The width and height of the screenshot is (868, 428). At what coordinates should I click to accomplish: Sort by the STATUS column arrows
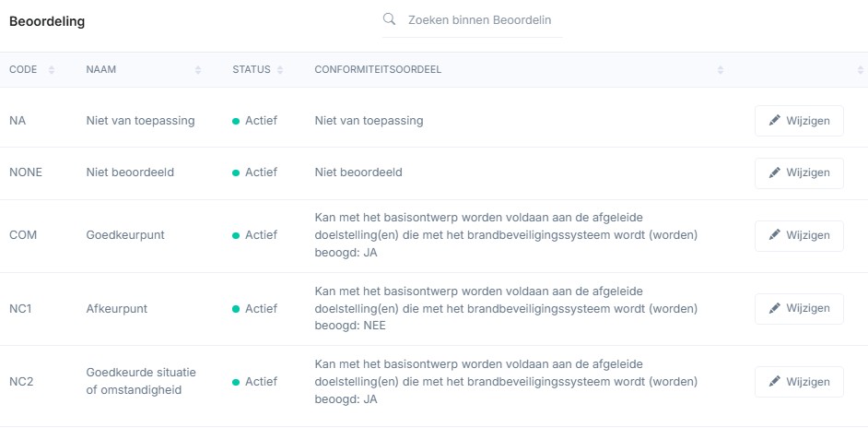pyautogui.click(x=280, y=70)
